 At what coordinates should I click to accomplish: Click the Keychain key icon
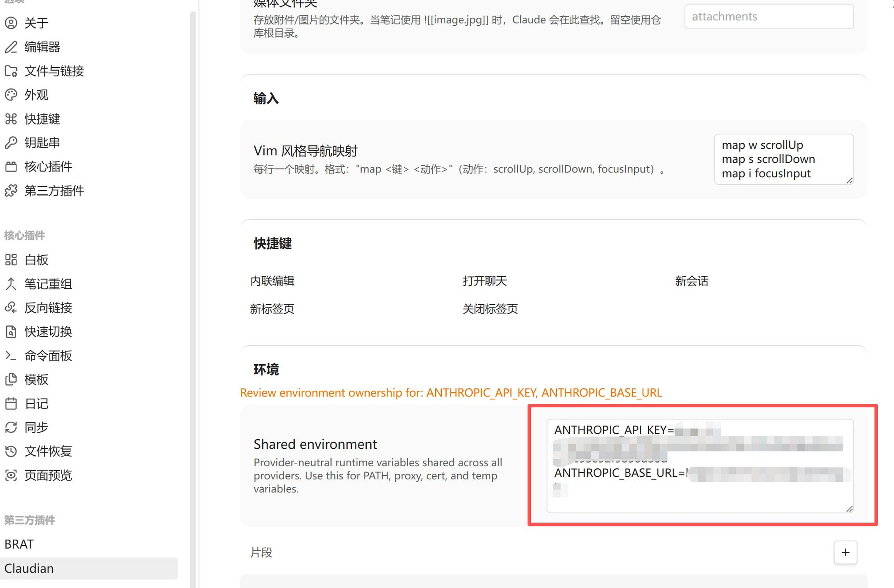[11, 142]
